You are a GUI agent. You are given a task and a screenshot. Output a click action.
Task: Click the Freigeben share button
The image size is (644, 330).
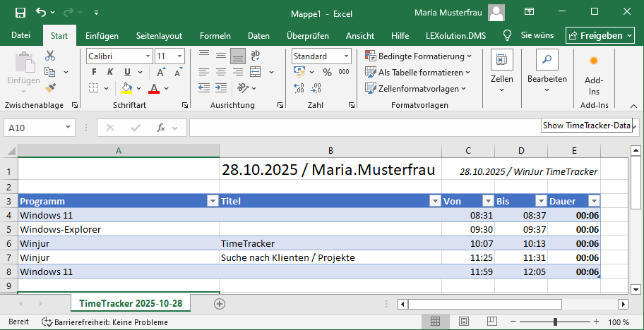click(600, 36)
